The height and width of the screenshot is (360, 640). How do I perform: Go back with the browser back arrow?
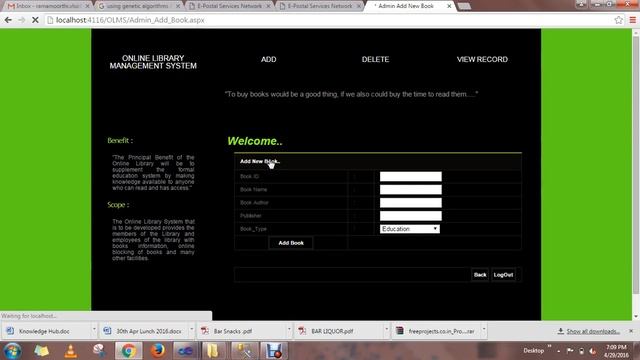click(x=8, y=20)
